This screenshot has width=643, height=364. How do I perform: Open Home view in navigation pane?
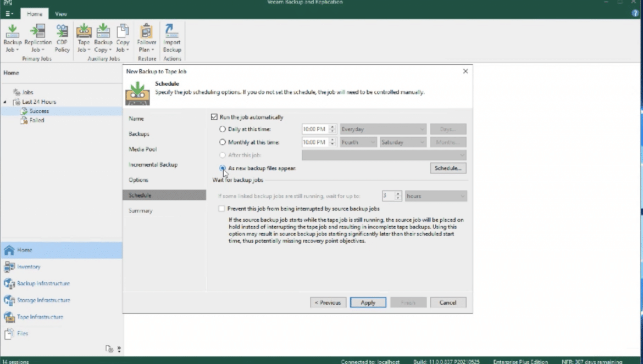click(62, 250)
